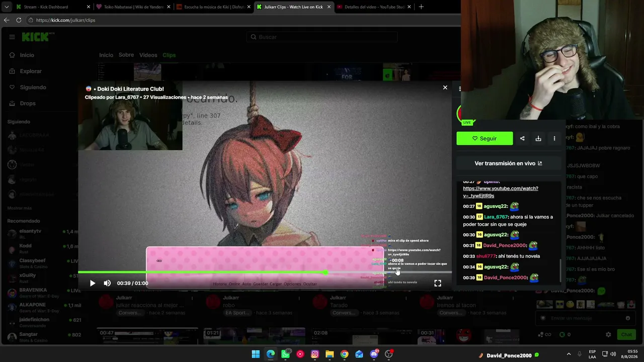Click the clip chat replay scrollbar

[x=560, y=270]
